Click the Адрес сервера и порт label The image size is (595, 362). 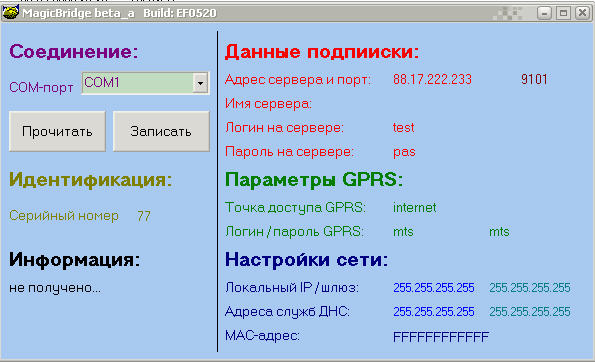click(x=298, y=80)
